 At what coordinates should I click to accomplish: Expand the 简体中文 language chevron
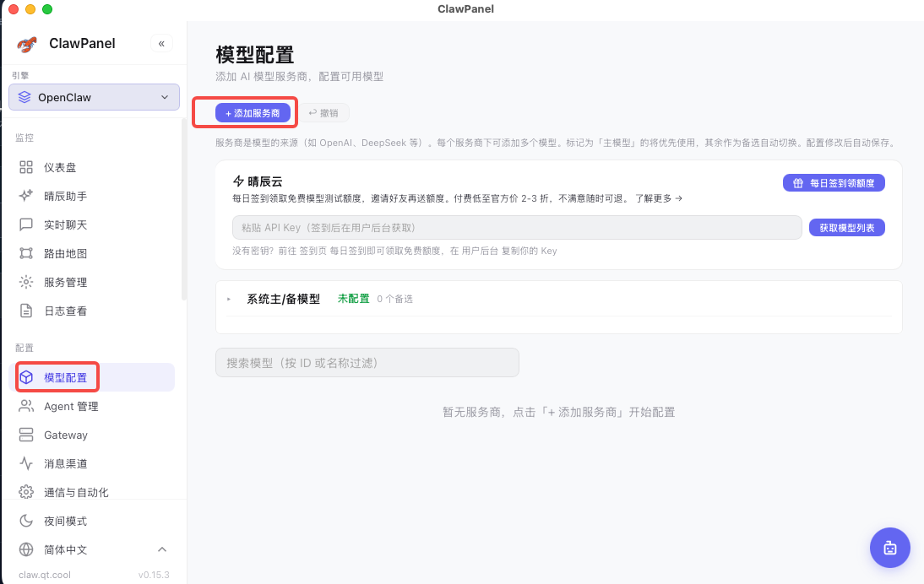162,550
